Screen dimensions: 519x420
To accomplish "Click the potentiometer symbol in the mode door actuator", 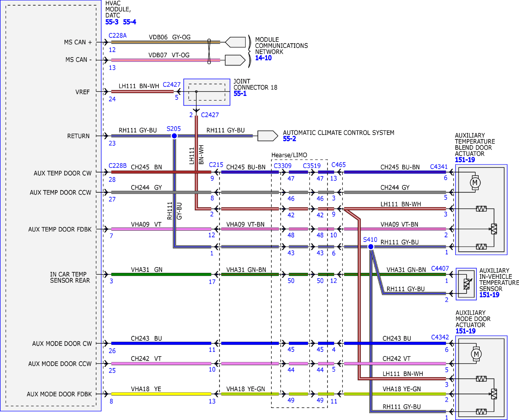I will click(494, 394).
